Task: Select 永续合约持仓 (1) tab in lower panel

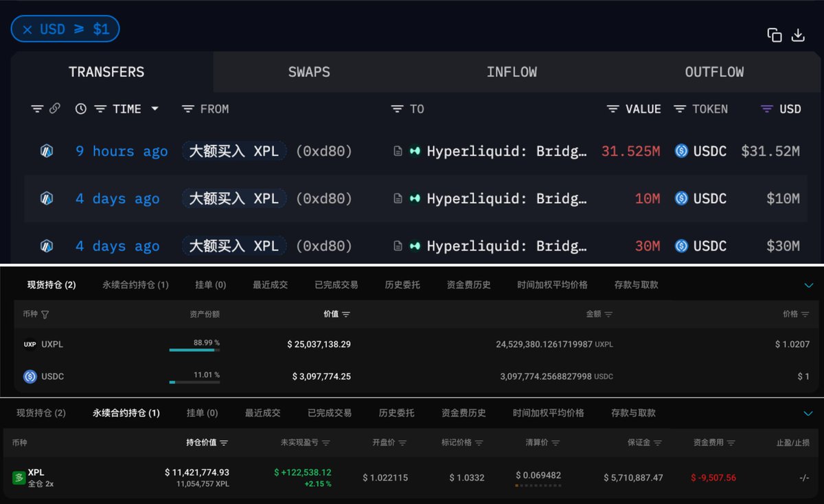Action: point(126,413)
